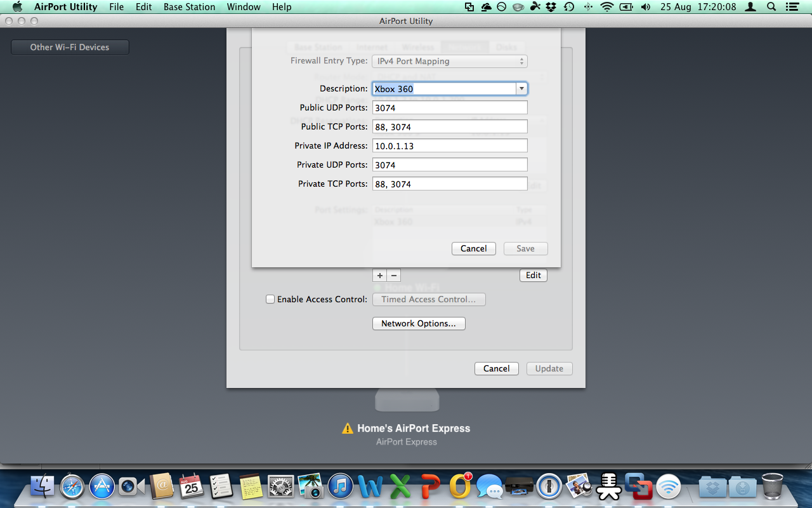Open VMware Fusion dock icon
812x508 pixels.
click(x=639, y=486)
